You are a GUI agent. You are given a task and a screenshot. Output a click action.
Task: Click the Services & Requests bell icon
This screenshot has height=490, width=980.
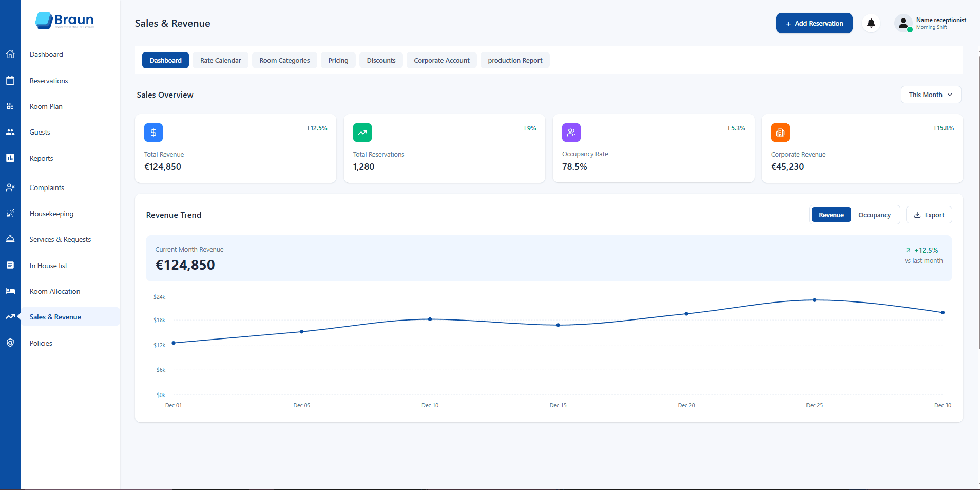[x=10, y=239]
